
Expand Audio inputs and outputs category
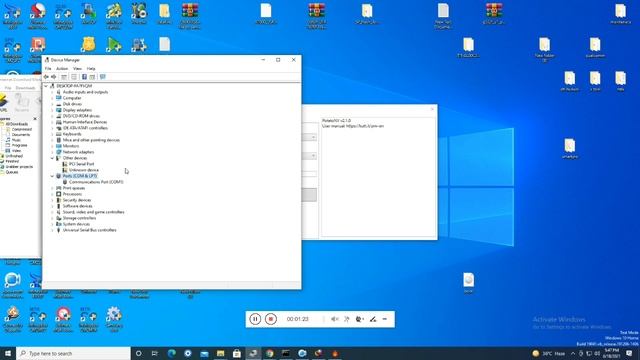[x=52, y=92]
